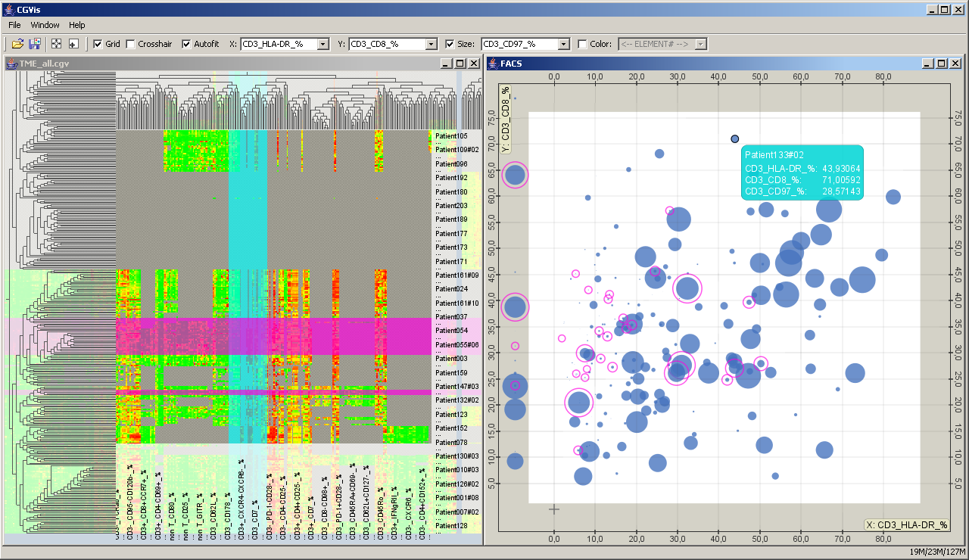Image resolution: width=969 pixels, height=560 pixels.
Task: Select row Patient105 in heatmap
Action: 450,136
